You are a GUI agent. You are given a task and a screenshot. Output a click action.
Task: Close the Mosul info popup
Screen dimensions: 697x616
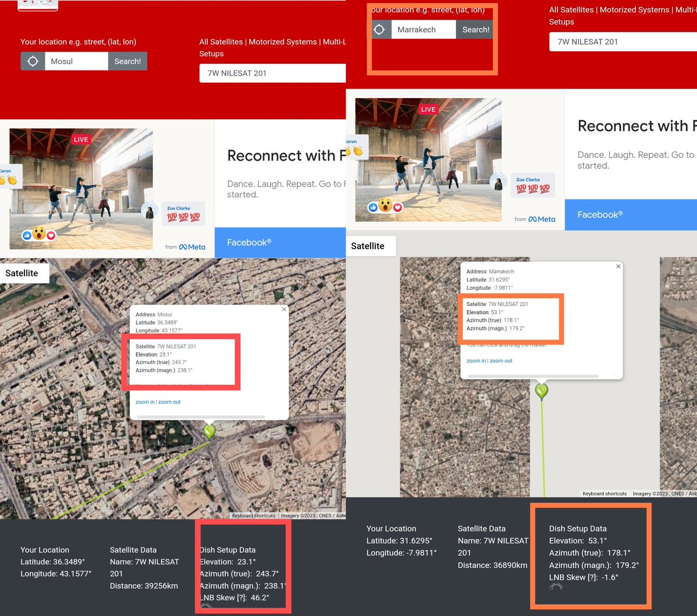(284, 309)
